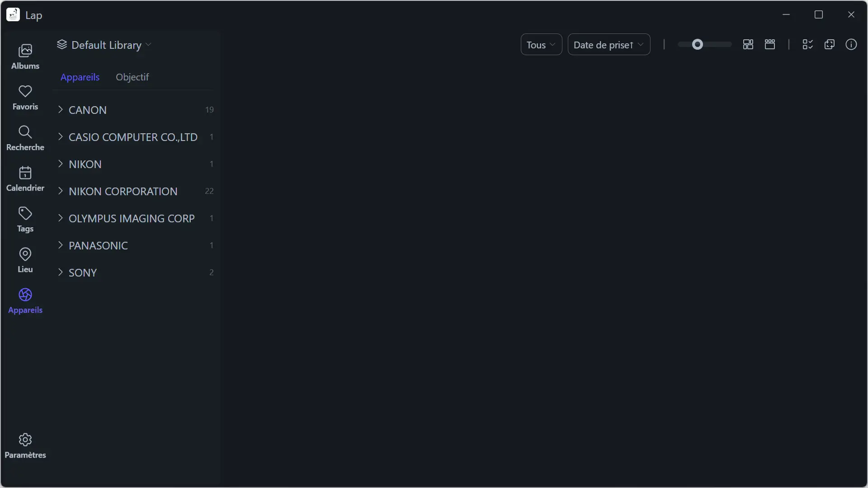Show the Lieu location view
868x488 pixels.
(25, 260)
